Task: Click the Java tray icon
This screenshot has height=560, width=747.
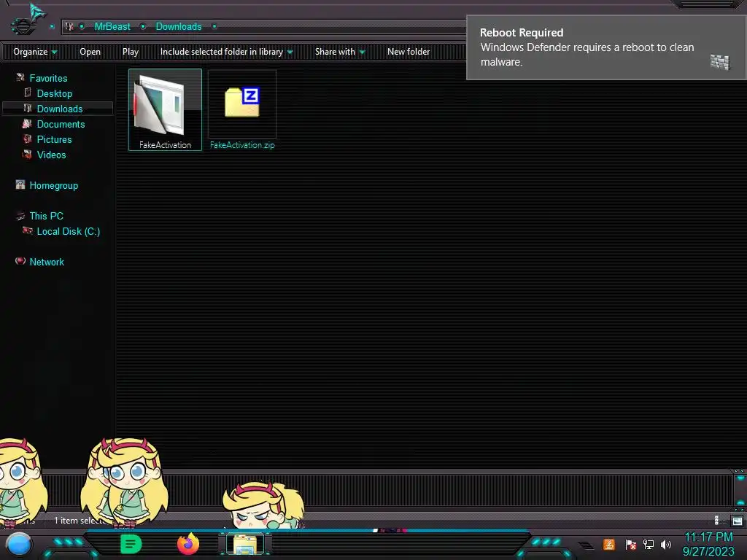Action: tap(608, 544)
